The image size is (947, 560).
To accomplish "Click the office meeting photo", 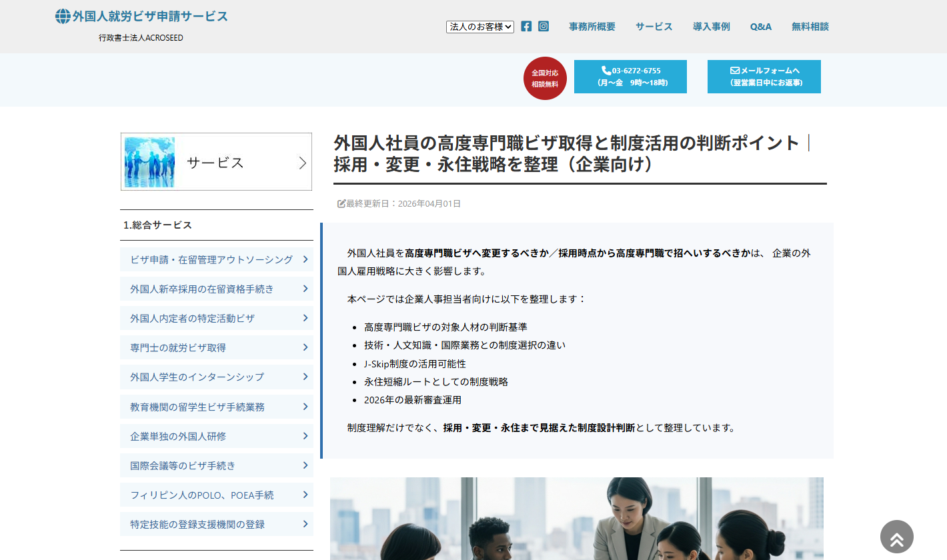I will pos(578,519).
